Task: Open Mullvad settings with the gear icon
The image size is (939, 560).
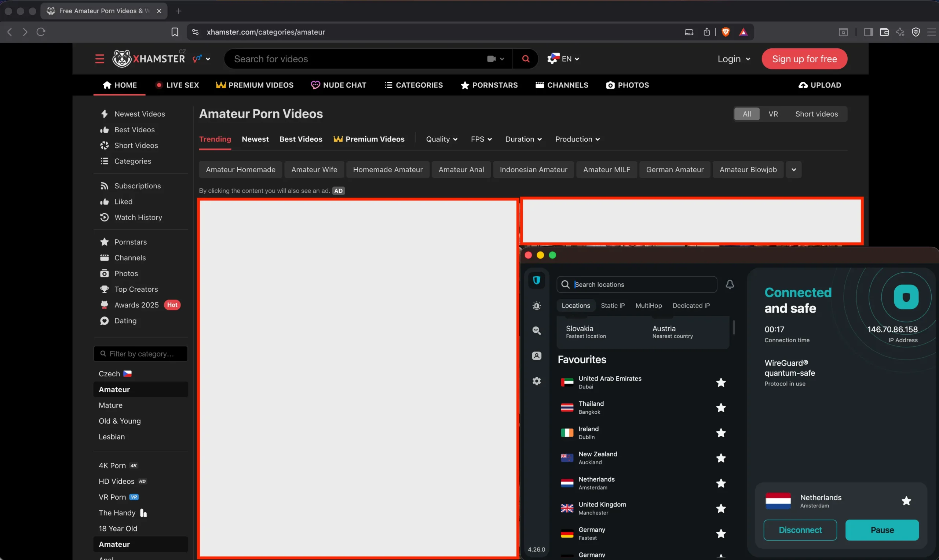Action: tap(537, 381)
